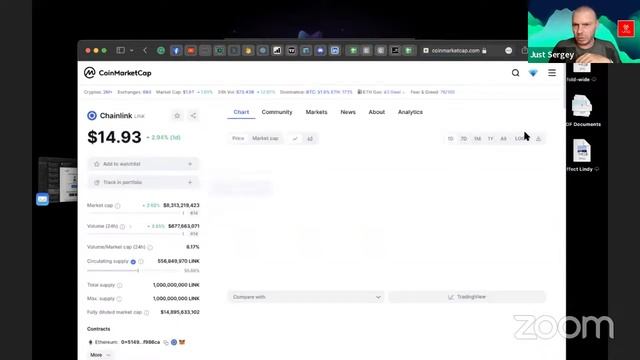Click the TradingView button
This screenshot has width=640, height=360.
467,297
